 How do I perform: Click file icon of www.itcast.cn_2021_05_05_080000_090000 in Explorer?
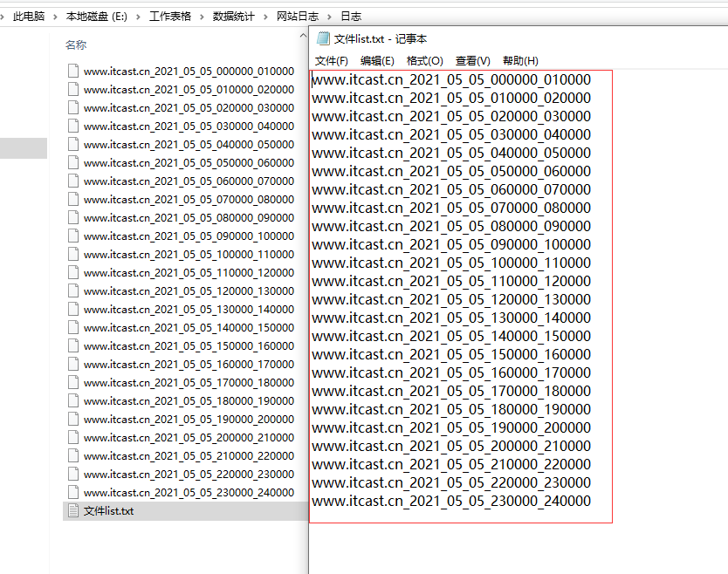(73, 217)
